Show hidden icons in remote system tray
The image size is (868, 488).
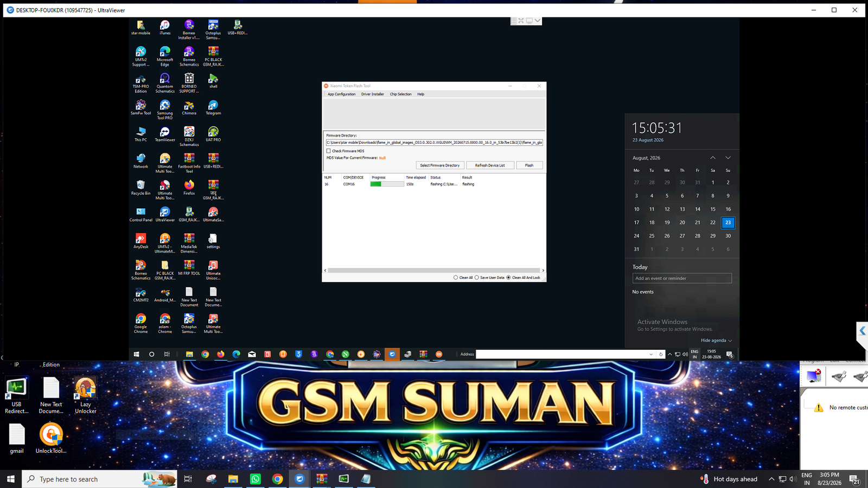point(670,354)
